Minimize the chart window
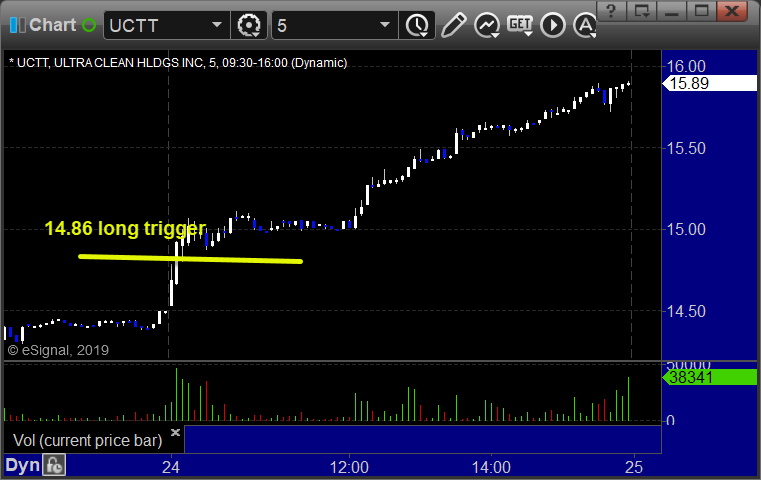Image resolution: width=761 pixels, height=480 pixels. [x=671, y=11]
